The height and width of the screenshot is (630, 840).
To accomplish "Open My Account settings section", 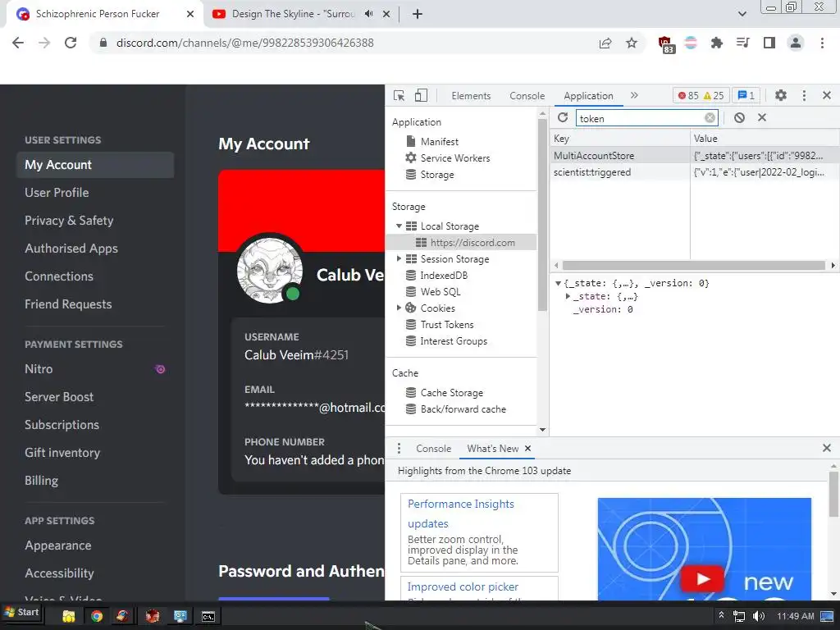I will [95, 165].
